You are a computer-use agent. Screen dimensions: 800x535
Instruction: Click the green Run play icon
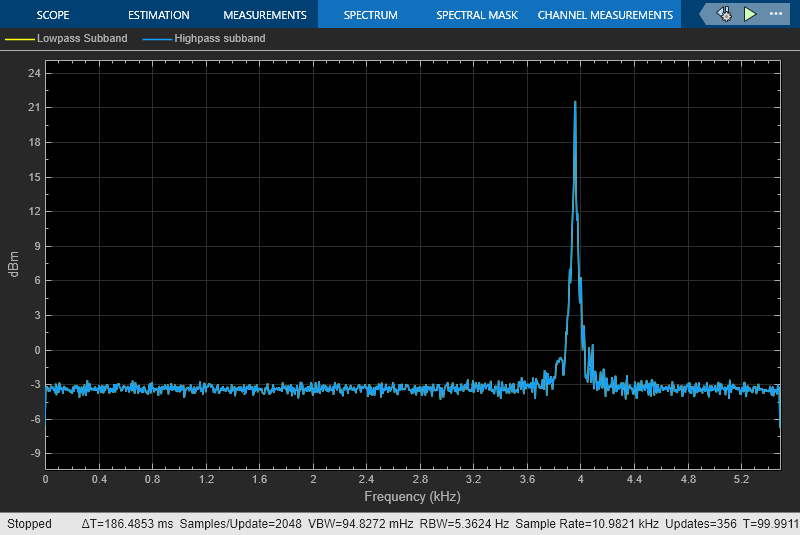pyautogui.click(x=749, y=14)
